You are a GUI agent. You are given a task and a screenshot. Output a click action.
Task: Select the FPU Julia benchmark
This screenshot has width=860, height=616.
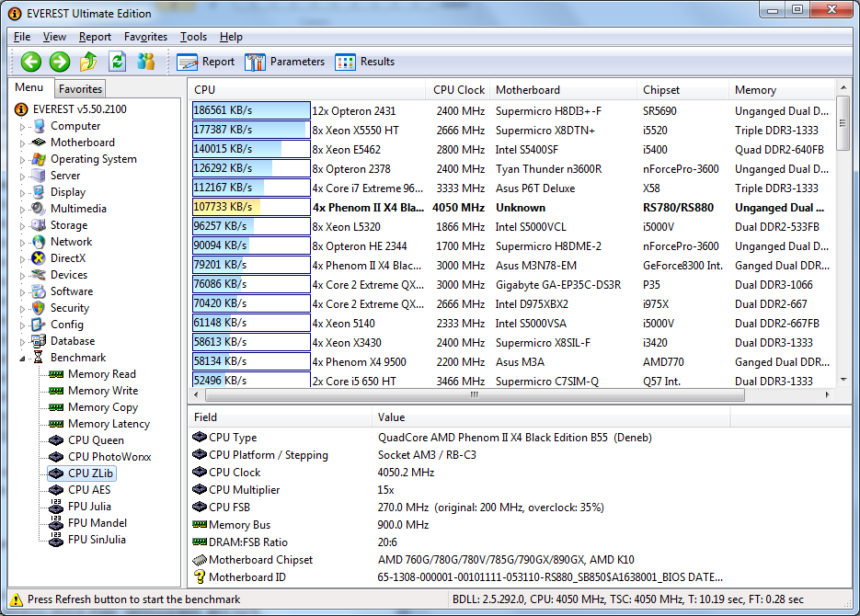89,507
